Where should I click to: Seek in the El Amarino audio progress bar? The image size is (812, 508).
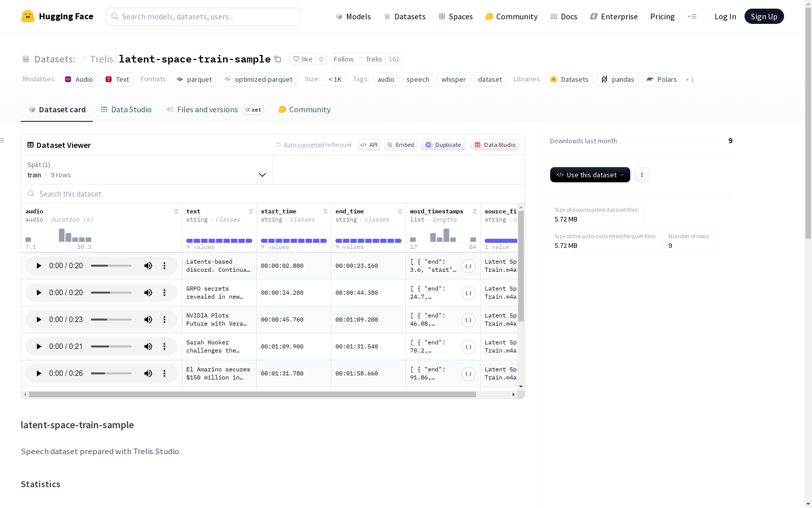tap(111, 373)
